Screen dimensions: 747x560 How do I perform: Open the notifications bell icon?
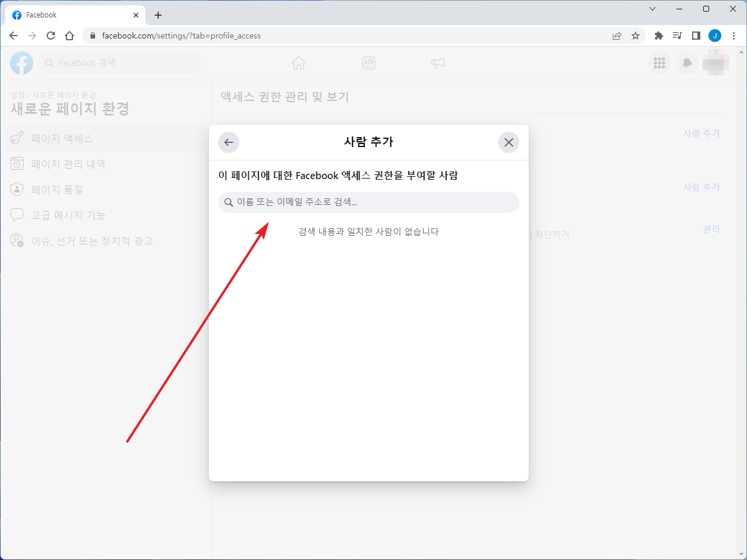coord(687,63)
